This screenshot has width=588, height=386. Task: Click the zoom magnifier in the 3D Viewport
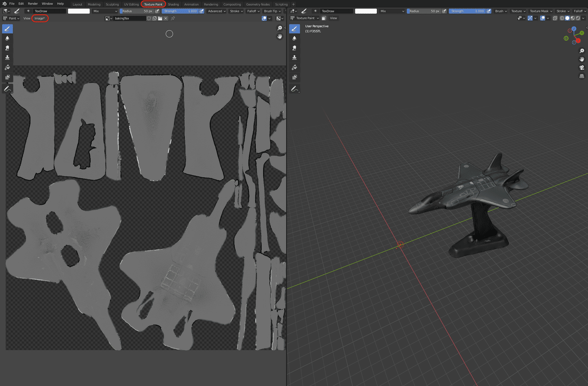click(582, 51)
